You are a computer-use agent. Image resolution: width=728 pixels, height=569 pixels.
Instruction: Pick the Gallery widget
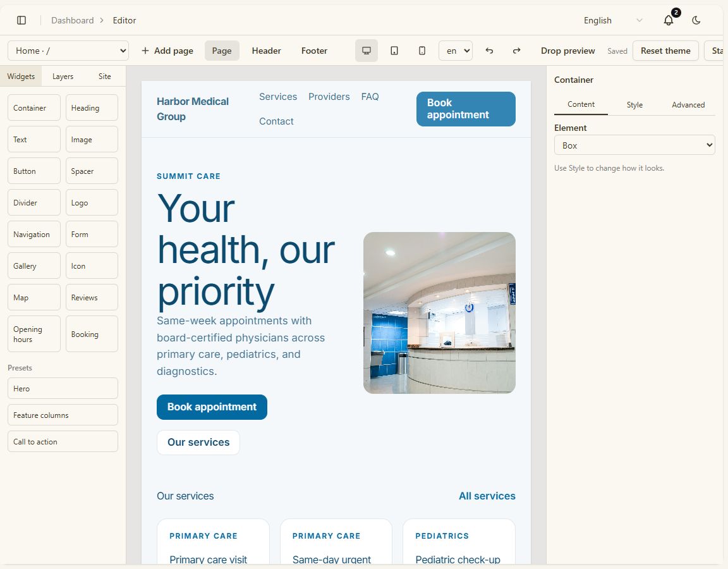(x=34, y=266)
